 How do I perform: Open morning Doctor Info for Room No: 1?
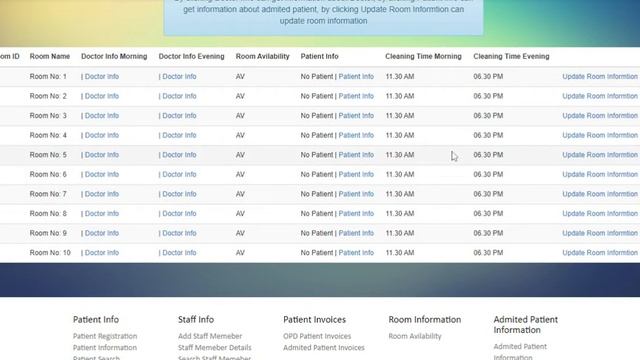102,76
